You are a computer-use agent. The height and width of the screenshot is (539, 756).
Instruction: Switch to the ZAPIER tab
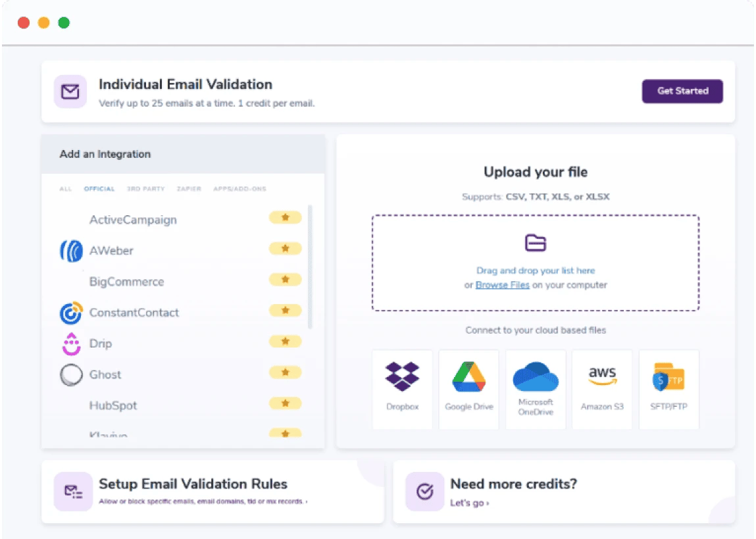[189, 189]
